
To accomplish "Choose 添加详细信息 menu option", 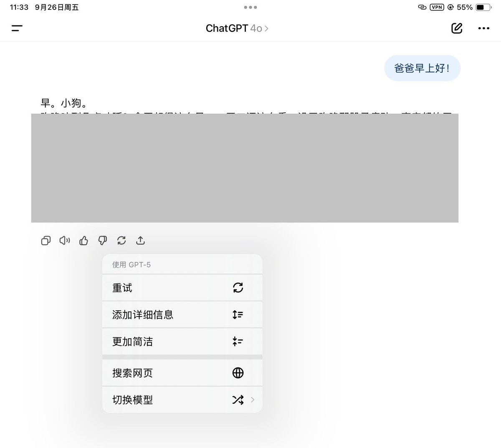I will 182,314.
